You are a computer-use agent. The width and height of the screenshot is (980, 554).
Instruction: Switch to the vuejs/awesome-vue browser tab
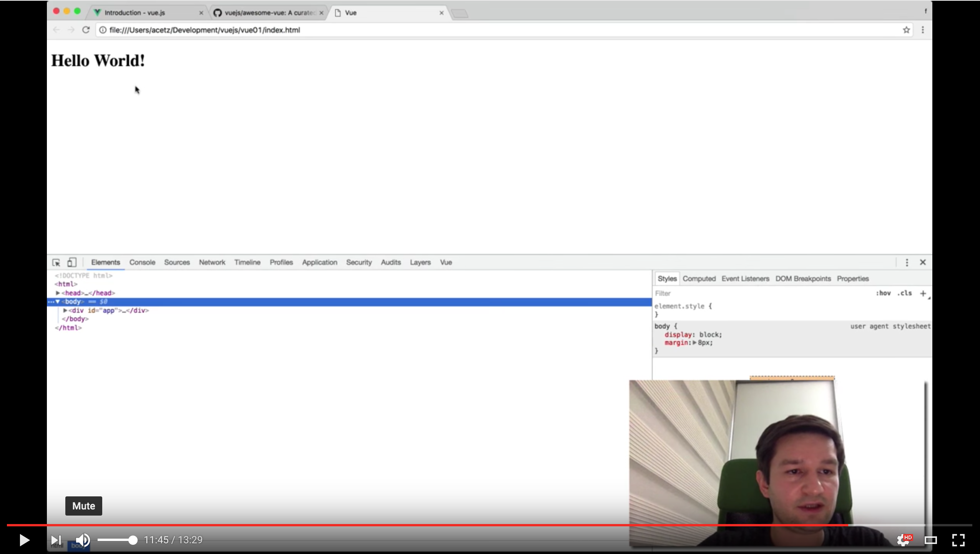point(269,13)
